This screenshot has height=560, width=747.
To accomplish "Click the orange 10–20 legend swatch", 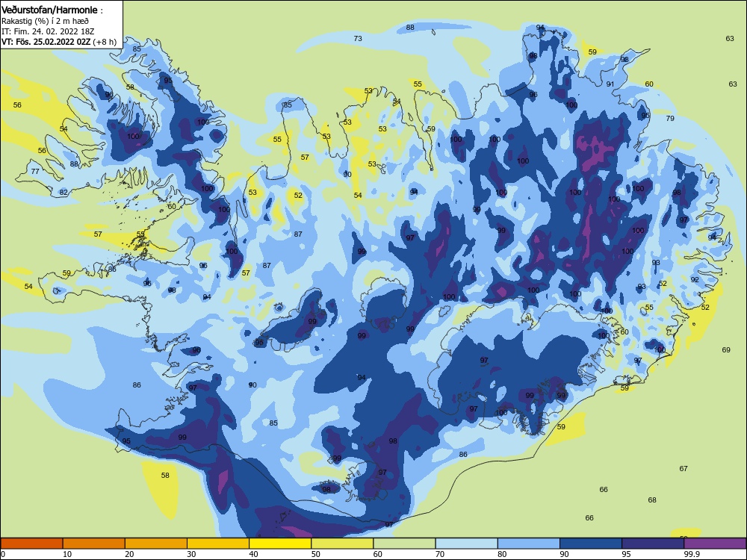I will click(94, 544).
